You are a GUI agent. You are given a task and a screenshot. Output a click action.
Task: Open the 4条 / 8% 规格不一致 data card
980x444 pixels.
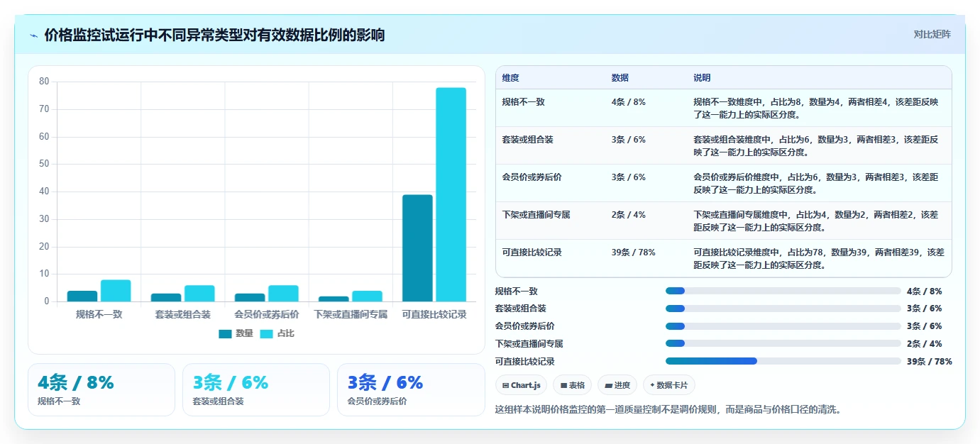click(x=101, y=389)
